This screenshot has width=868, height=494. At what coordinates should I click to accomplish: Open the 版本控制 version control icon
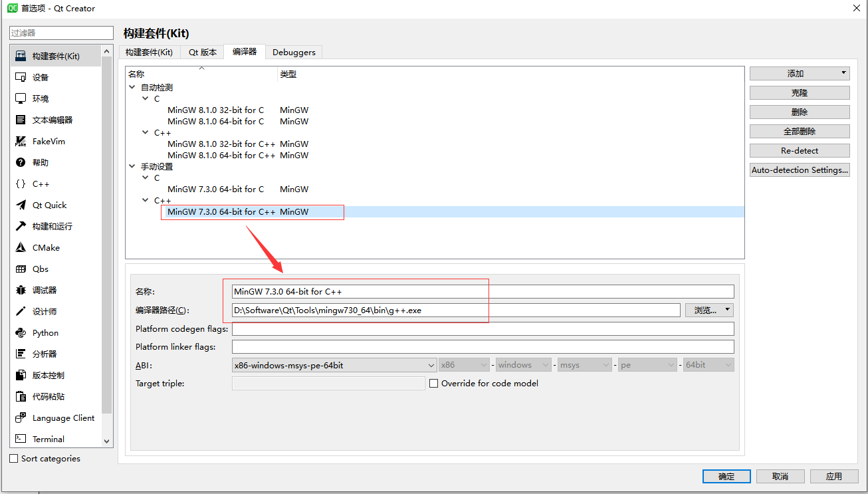point(21,375)
